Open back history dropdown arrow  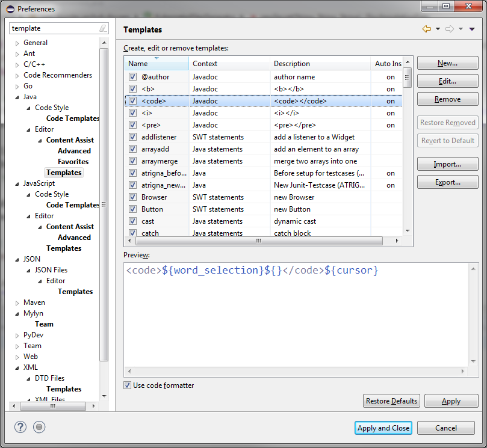pos(438,29)
